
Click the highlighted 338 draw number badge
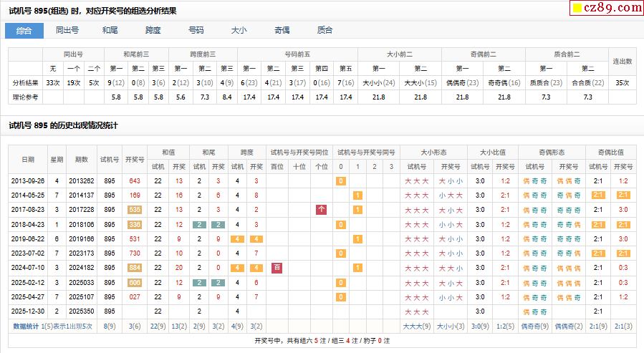coord(135,224)
